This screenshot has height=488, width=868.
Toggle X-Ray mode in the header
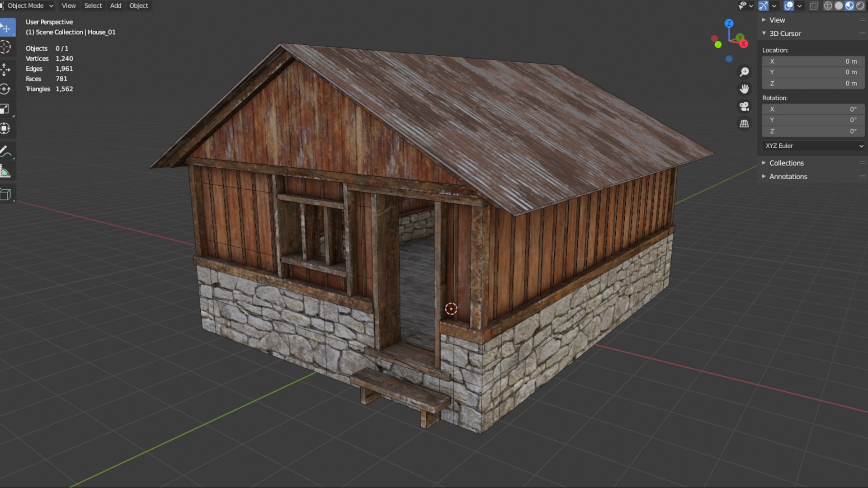814,5
